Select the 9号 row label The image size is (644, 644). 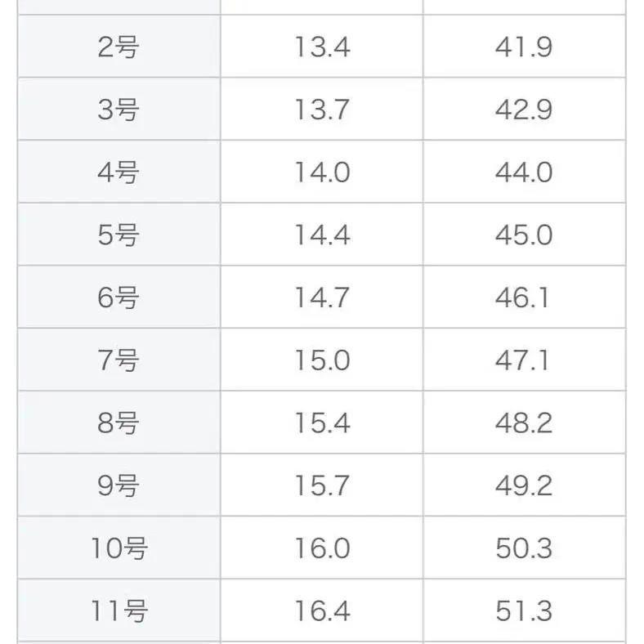119,485
